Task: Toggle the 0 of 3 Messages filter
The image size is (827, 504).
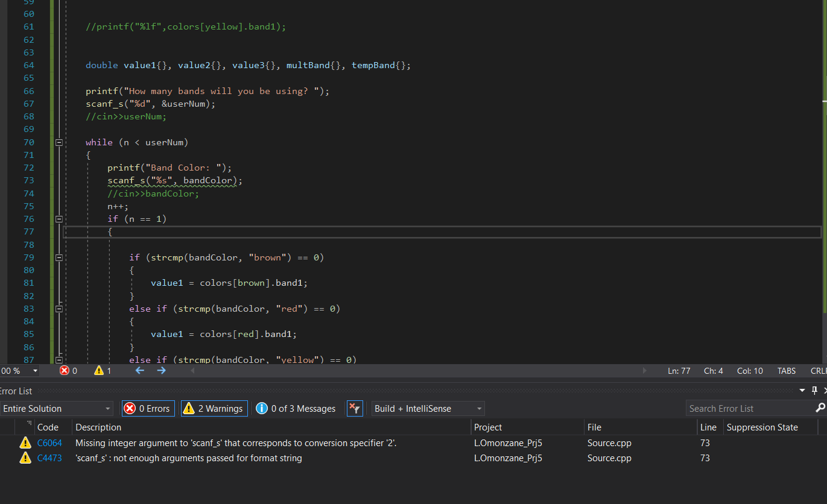Action: coord(296,408)
